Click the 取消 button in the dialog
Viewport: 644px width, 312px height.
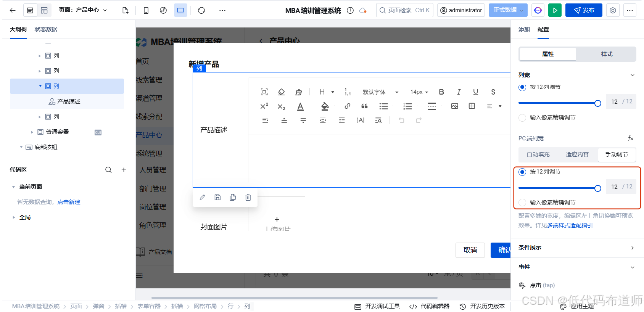pyautogui.click(x=470, y=250)
